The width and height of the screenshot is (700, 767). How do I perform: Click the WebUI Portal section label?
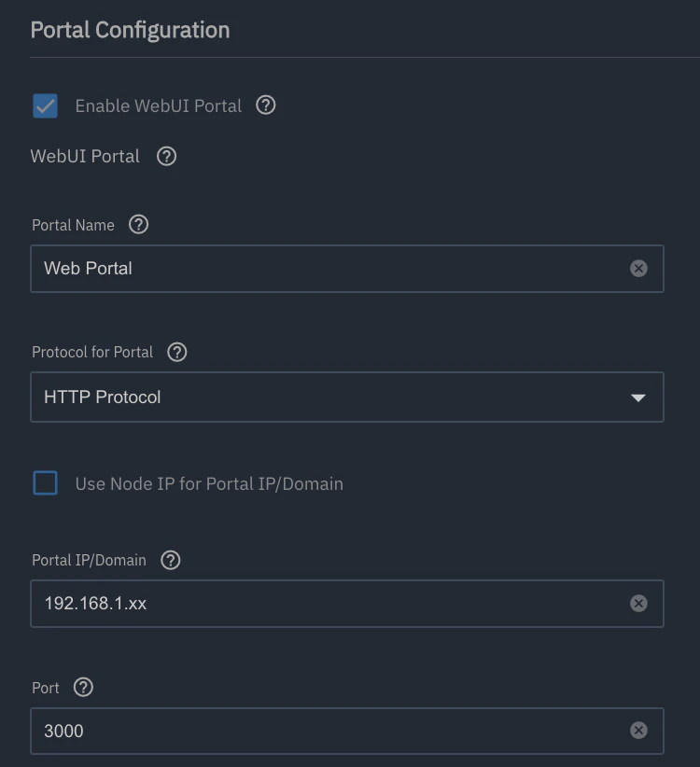[x=85, y=157]
